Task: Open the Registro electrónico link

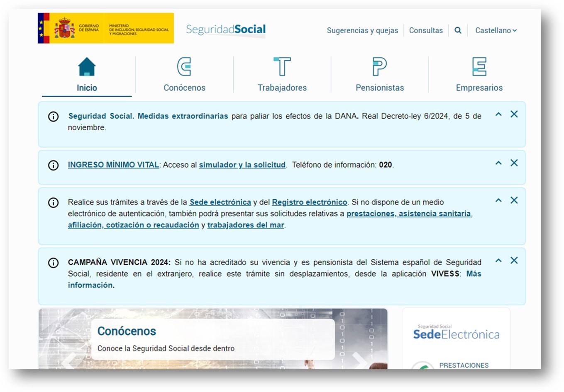Action: pos(309,202)
